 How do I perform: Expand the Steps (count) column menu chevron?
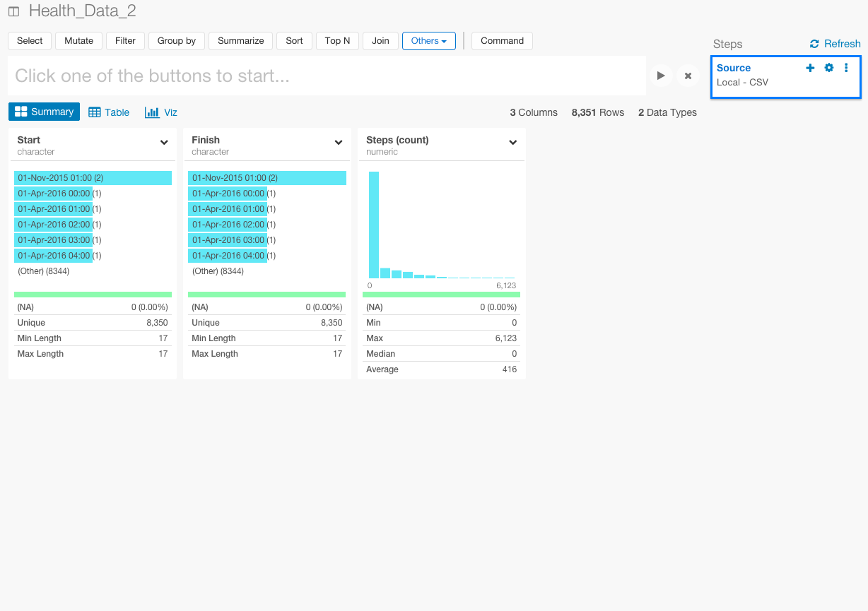point(513,143)
